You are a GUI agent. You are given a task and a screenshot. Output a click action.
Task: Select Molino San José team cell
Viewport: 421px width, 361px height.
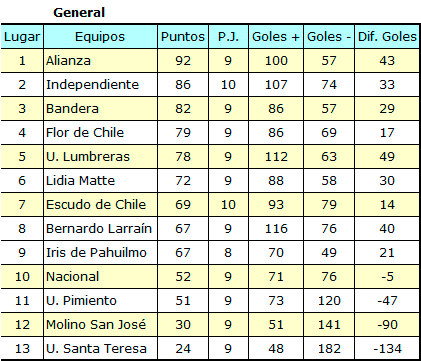[x=100, y=325]
